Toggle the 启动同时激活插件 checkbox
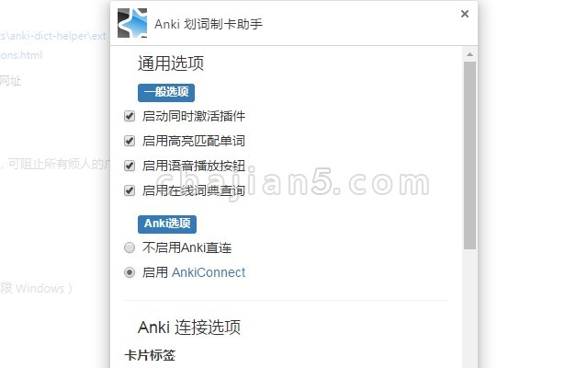 (x=130, y=116)
